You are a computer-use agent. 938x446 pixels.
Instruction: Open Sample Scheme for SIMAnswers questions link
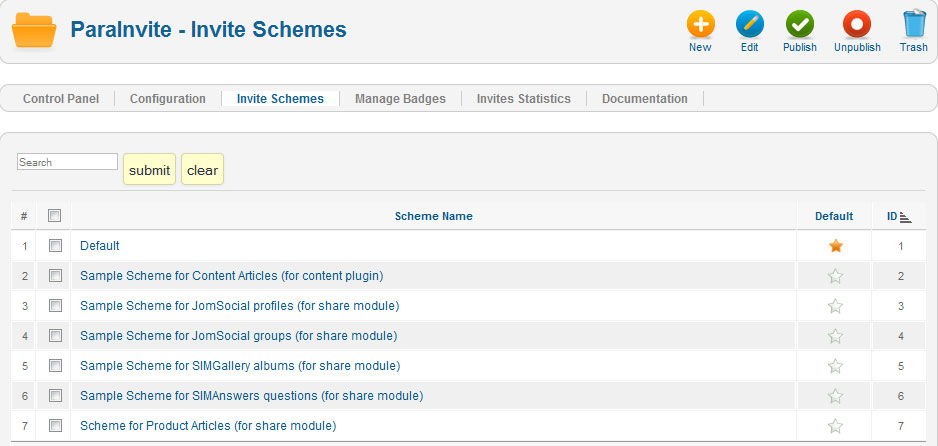[251, 396]
